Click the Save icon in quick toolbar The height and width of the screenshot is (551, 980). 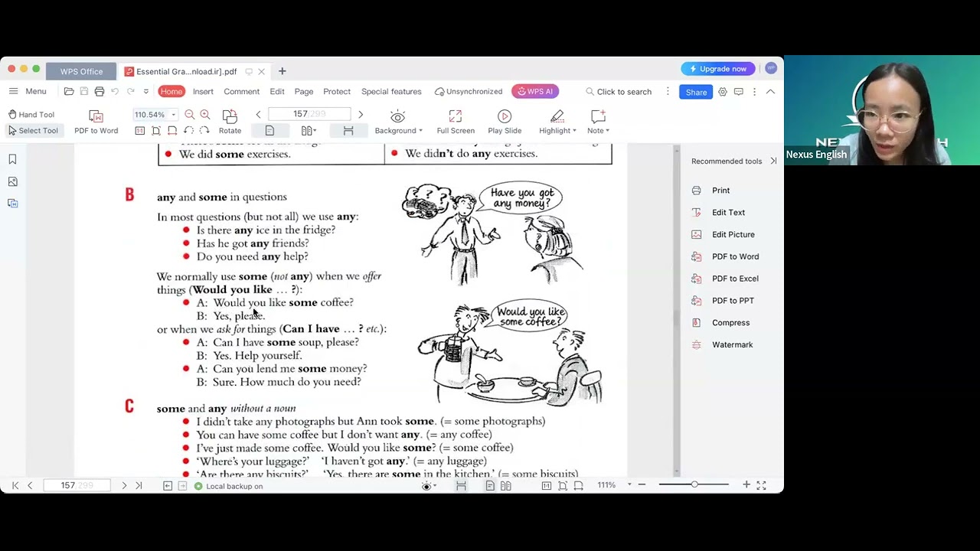point(83,92)
